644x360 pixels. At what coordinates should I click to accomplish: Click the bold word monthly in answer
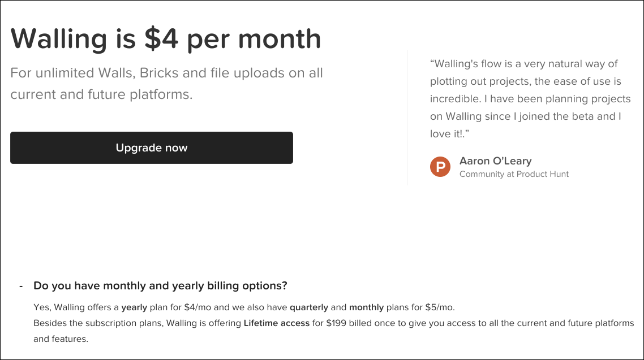(366, 307)
